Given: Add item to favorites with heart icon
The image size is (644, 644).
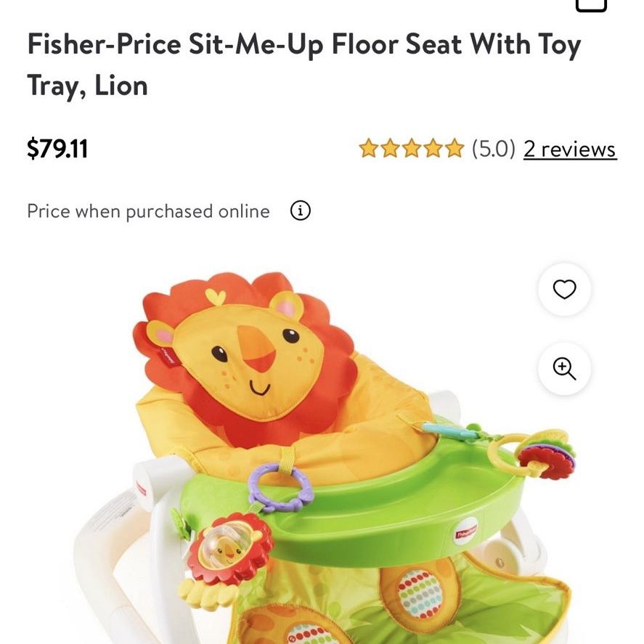Looking at the screenshot, I should click(x=564, y=289).
